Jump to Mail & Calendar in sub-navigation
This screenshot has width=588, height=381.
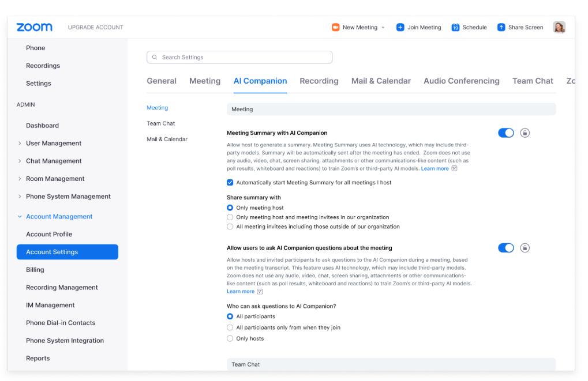[167, 139]
